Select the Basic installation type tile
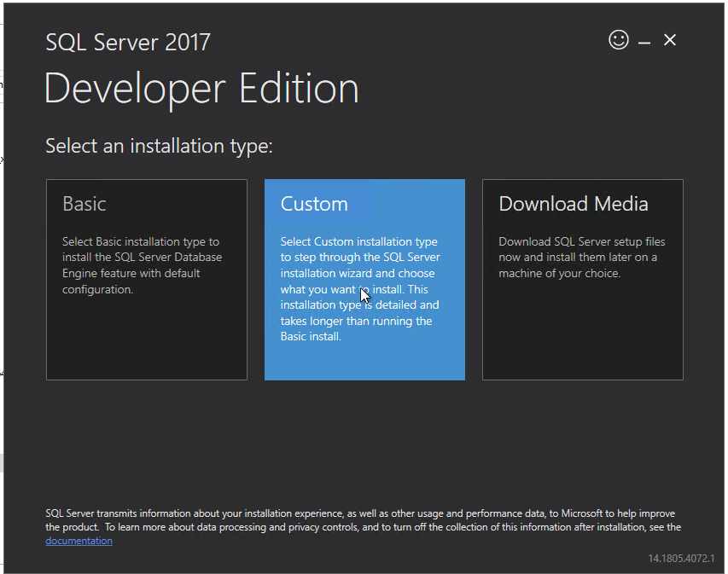The image size is (728, 574). [146, 279]
